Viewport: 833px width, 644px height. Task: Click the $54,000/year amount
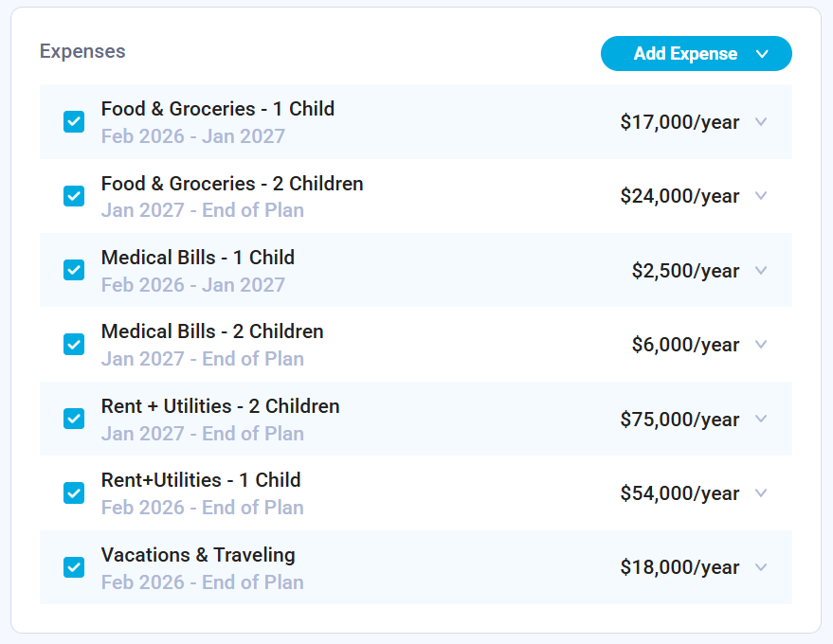pyautogui.click(x=679, y=493)
